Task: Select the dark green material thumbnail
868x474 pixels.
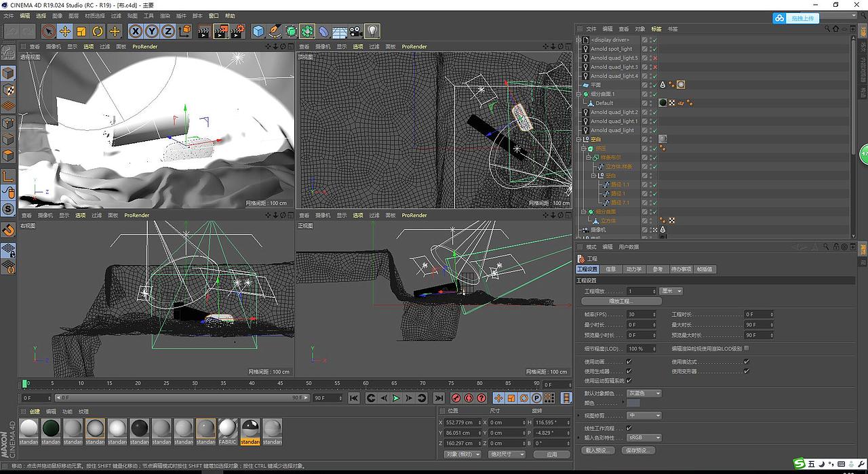Action: coord(51,431)
